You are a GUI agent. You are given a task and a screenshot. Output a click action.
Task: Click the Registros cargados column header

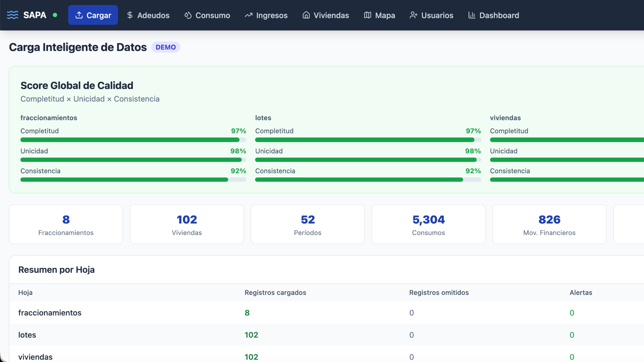tap(275, 293)
